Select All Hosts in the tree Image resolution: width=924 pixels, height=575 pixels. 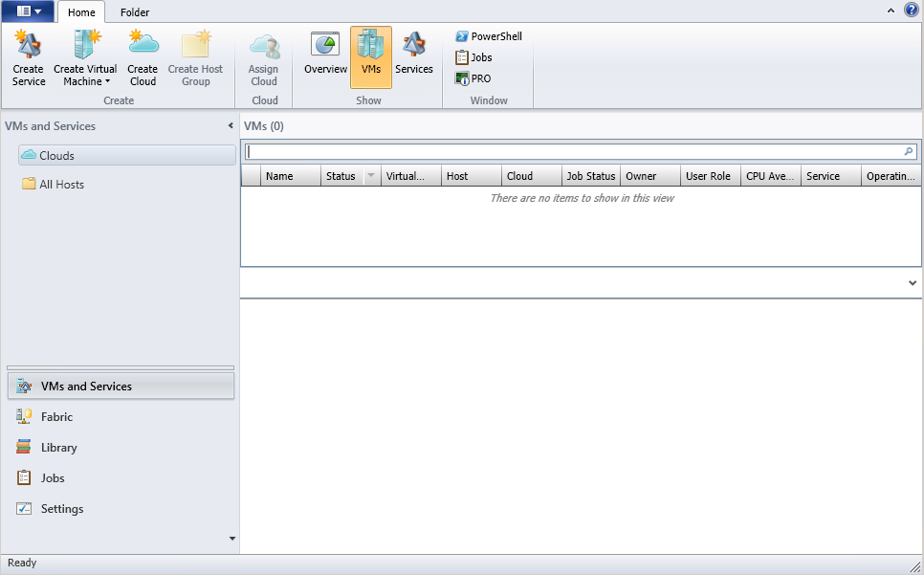(61, 185)
